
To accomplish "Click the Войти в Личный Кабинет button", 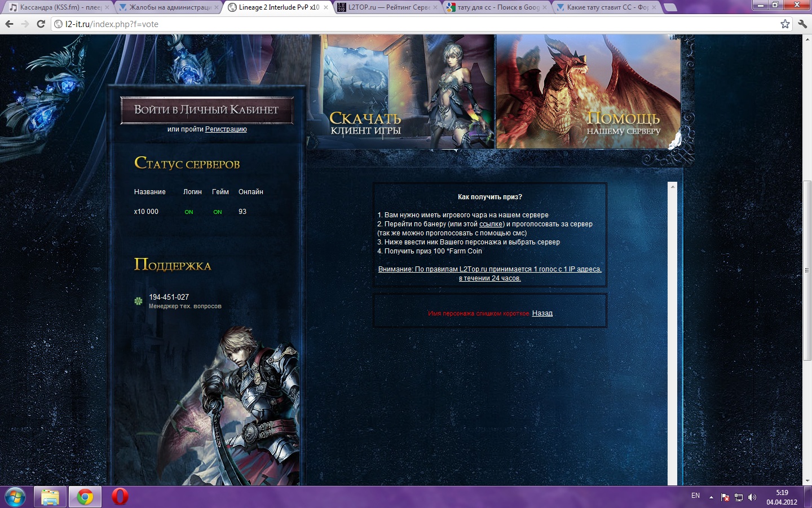I will point(206,110).
